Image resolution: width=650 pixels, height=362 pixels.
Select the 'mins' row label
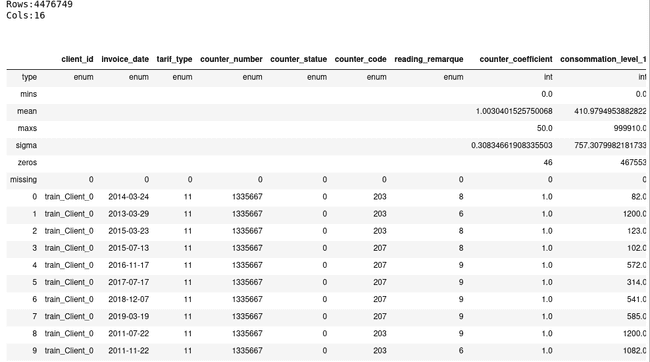click(29, 94)
